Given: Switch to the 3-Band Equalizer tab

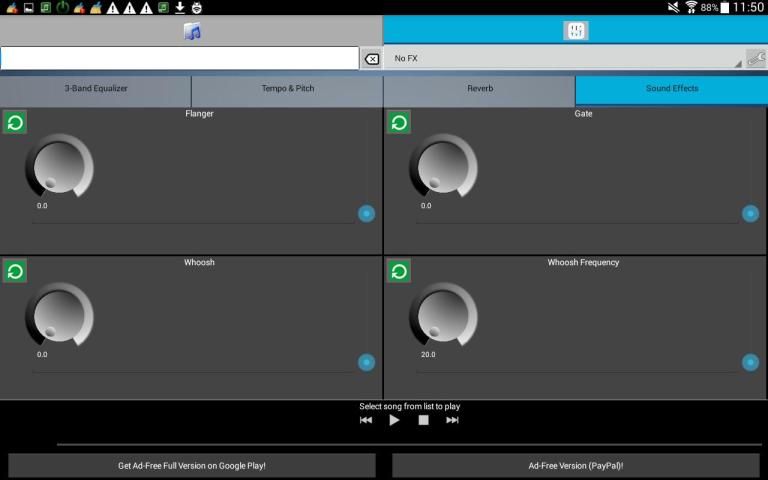Looking at the screenshot, I should coord(96,89).
